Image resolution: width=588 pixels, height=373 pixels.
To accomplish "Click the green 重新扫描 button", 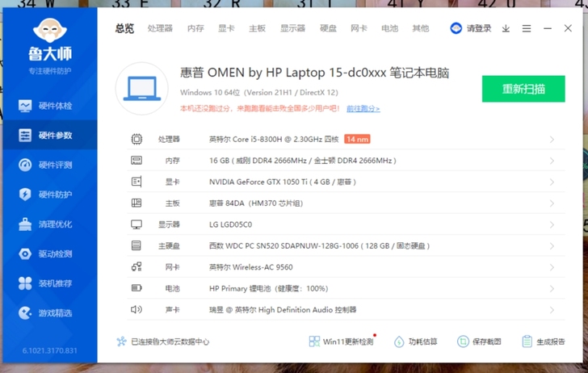I will (523, 89).
